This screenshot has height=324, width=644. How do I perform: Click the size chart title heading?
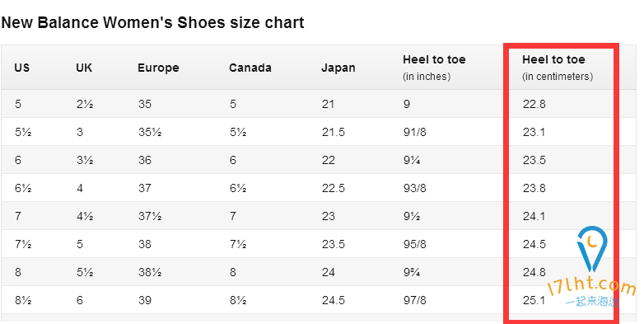pos(152,22)
